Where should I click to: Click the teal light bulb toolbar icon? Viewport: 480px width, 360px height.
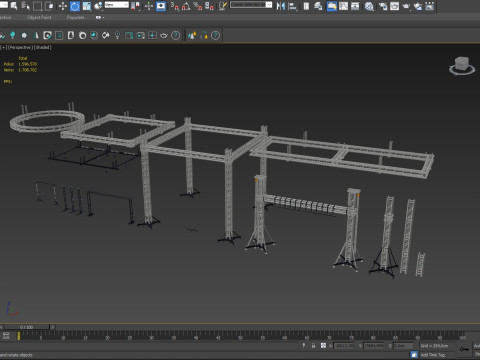click(x=12, y=35)
